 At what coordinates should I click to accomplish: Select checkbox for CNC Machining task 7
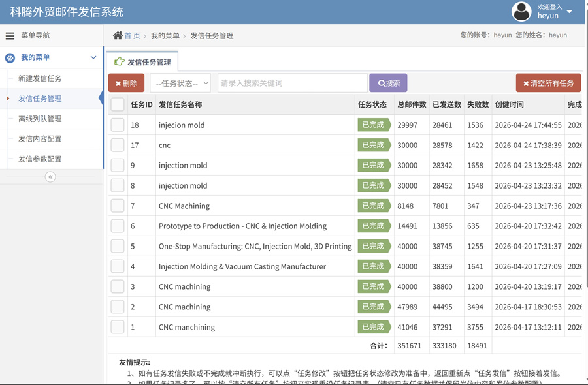tap(118, 206)
